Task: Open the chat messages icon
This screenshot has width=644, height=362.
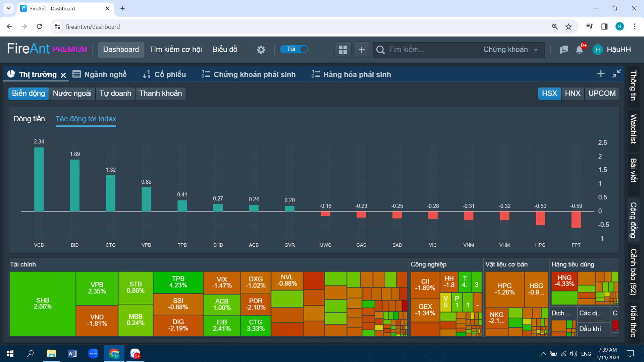Action: tap(564, 50)
